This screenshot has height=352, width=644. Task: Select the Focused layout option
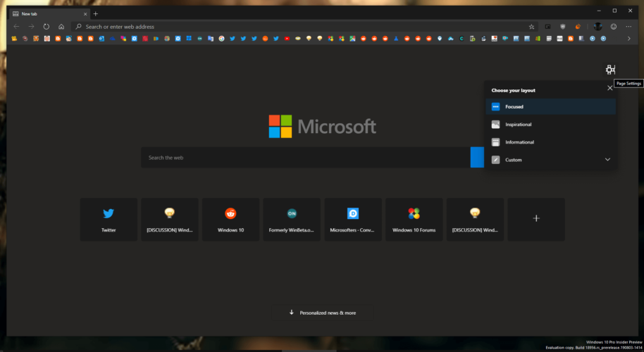[550, 107]
